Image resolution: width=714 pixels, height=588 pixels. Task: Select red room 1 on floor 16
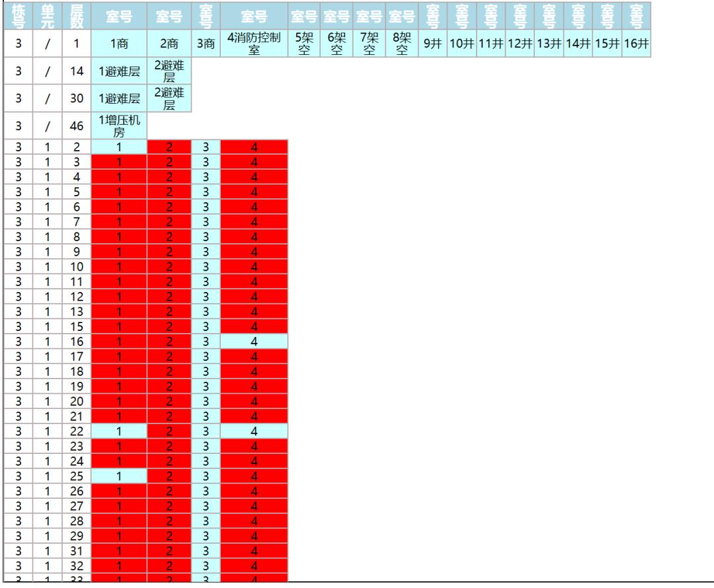click(119, 342)
